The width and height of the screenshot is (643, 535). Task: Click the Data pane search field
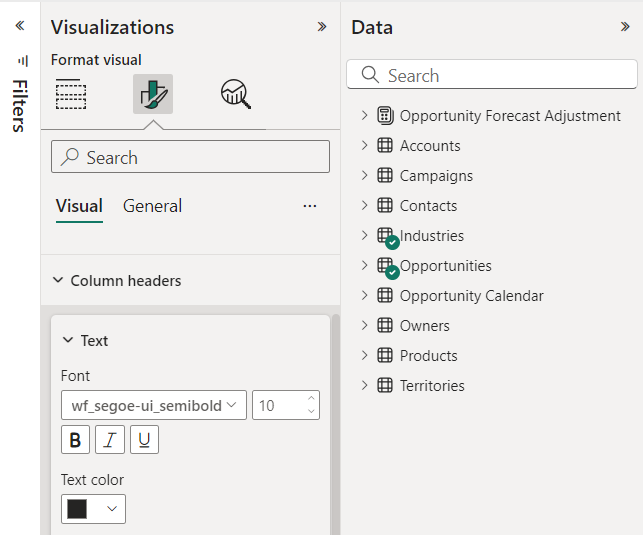pyautogui.click(x=492, y=75)
